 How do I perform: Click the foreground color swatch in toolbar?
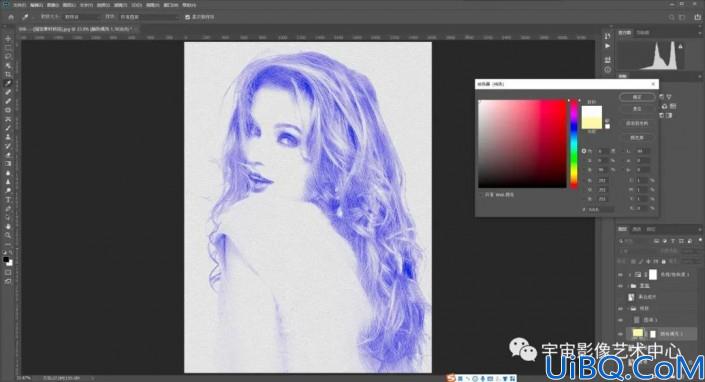(6, 260)
